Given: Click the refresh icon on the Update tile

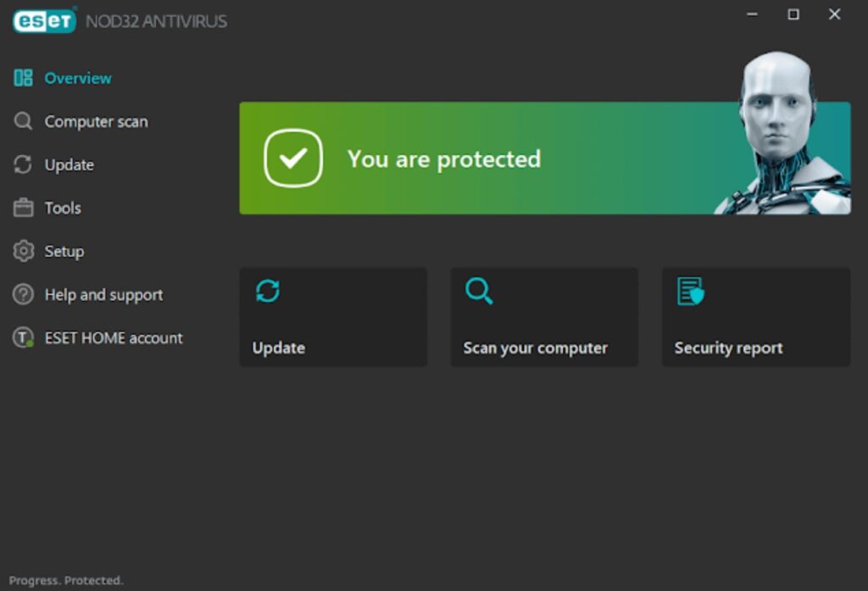Looking at the screenshot, I should point(268,292).
